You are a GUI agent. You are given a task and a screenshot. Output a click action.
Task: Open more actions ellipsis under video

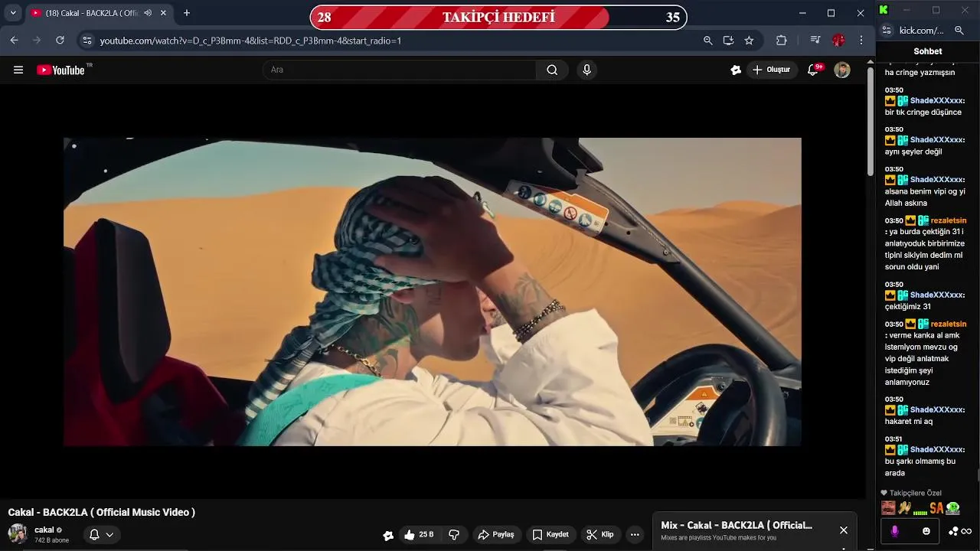pos(635,535)
